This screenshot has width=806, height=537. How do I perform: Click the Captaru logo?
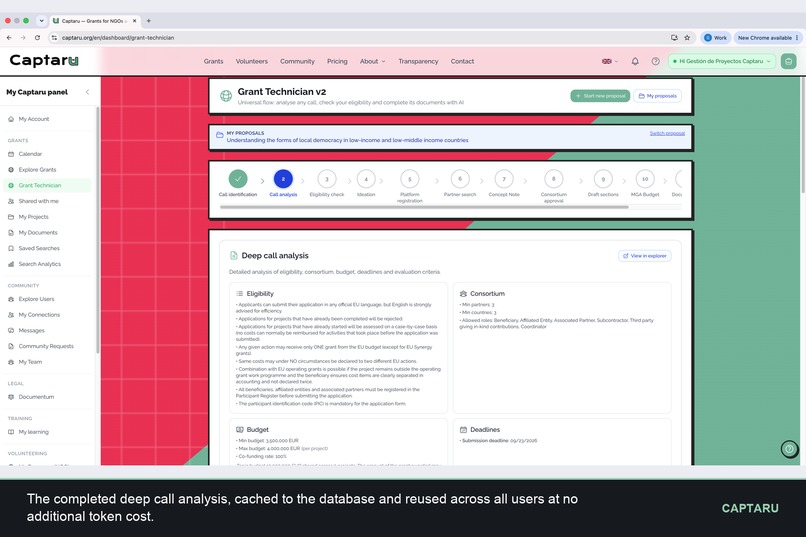coord(44,61)
